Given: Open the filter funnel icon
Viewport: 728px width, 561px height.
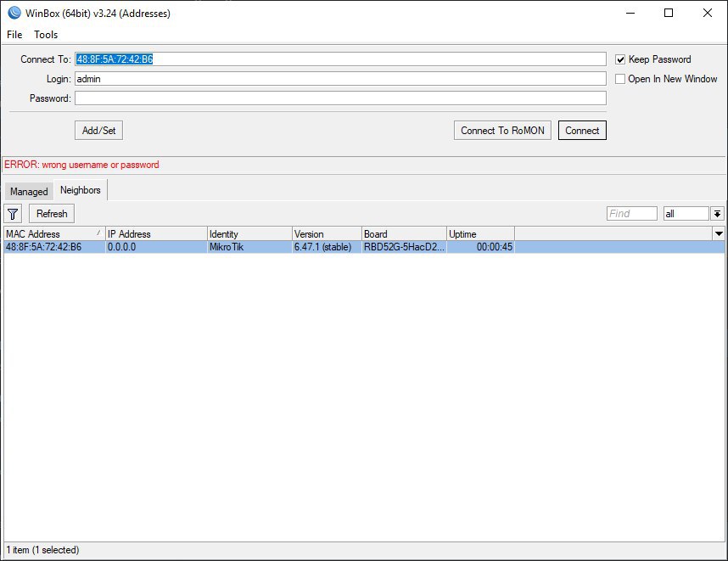Looking at the screenshot, I should pos(13,214).
